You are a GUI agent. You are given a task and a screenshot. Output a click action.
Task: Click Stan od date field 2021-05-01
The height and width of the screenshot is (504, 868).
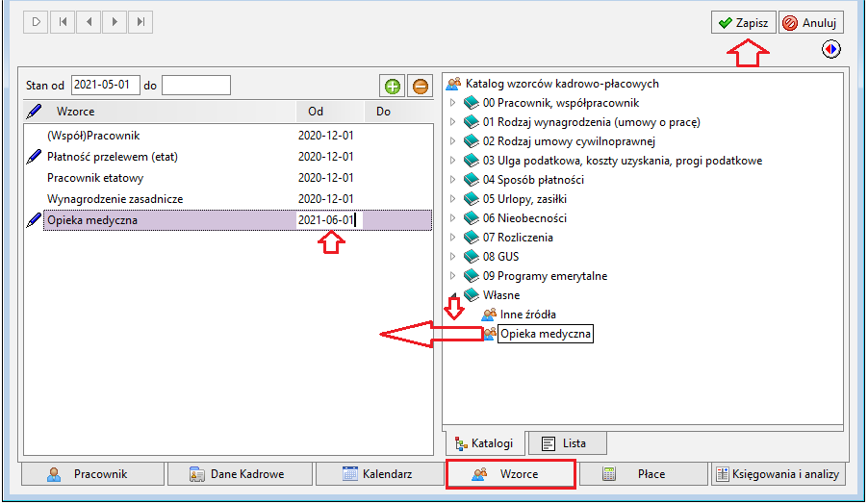coord(105,86)
